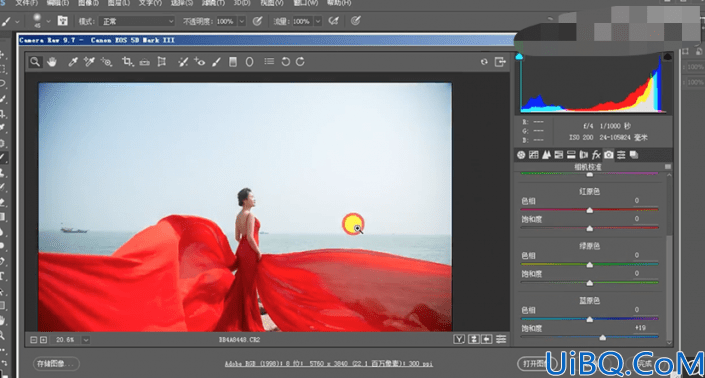Open the zoom level dropdown at 20.6%
705x378 pixels.
(x=85, y=340)
